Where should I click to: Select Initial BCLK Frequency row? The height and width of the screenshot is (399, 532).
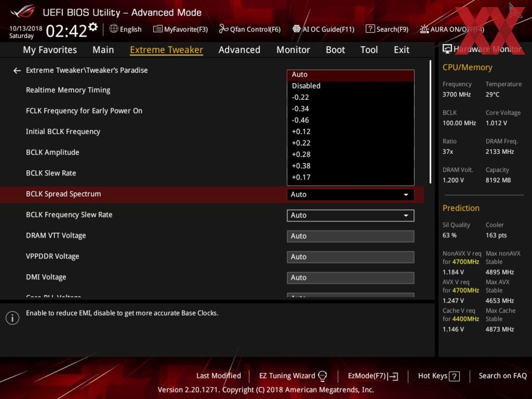point(63,131)
